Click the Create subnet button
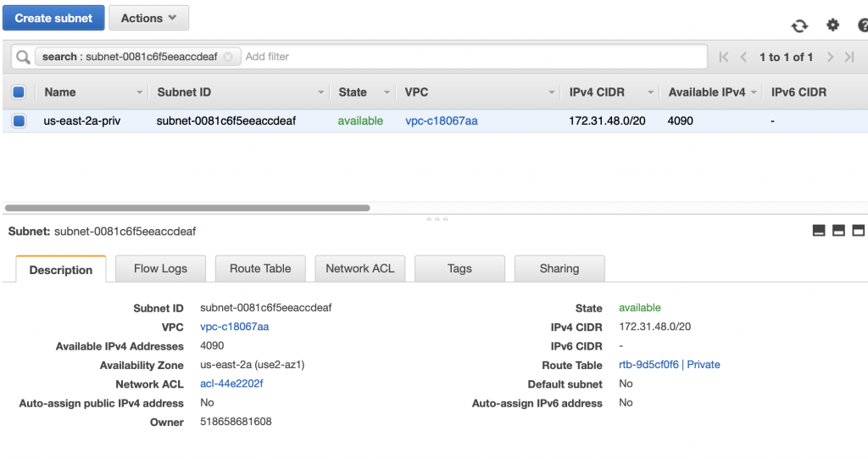 point(53,18)
